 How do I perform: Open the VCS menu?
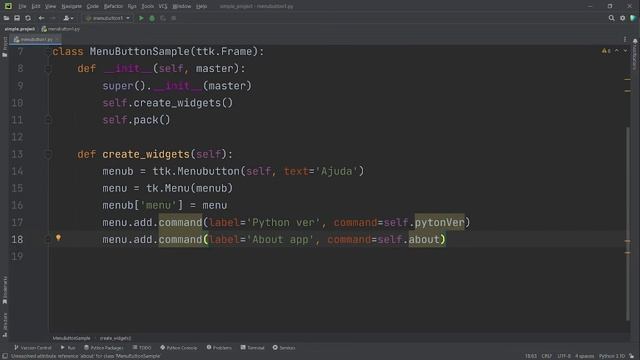(x=163, y=6)
